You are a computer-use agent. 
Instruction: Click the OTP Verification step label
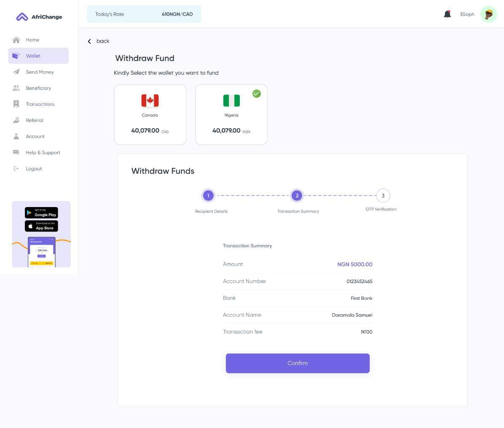coord(381,209)
